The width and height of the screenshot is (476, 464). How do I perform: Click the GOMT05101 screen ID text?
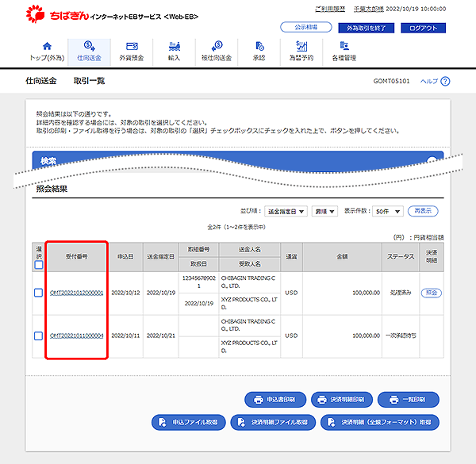click(x=391, y=82)
